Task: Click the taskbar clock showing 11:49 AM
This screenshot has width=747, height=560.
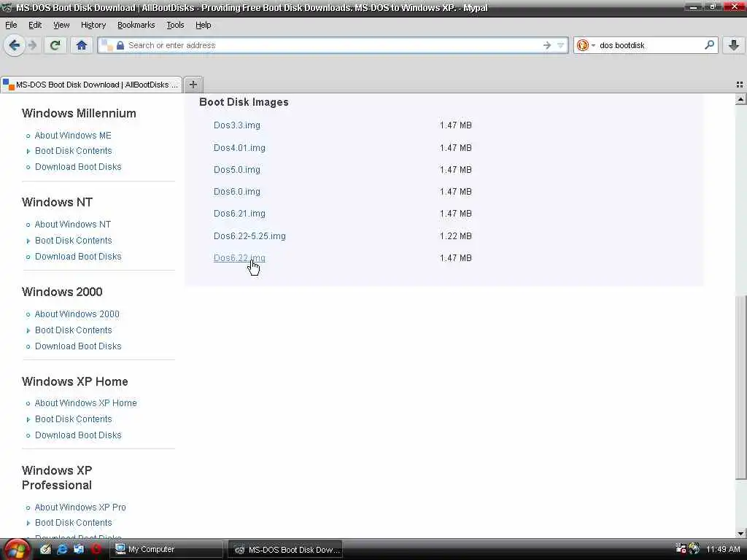Action: [x=723, y=549]
